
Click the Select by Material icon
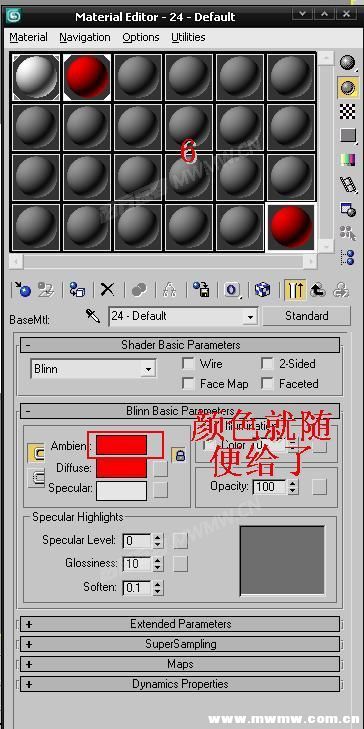[348, 233]
